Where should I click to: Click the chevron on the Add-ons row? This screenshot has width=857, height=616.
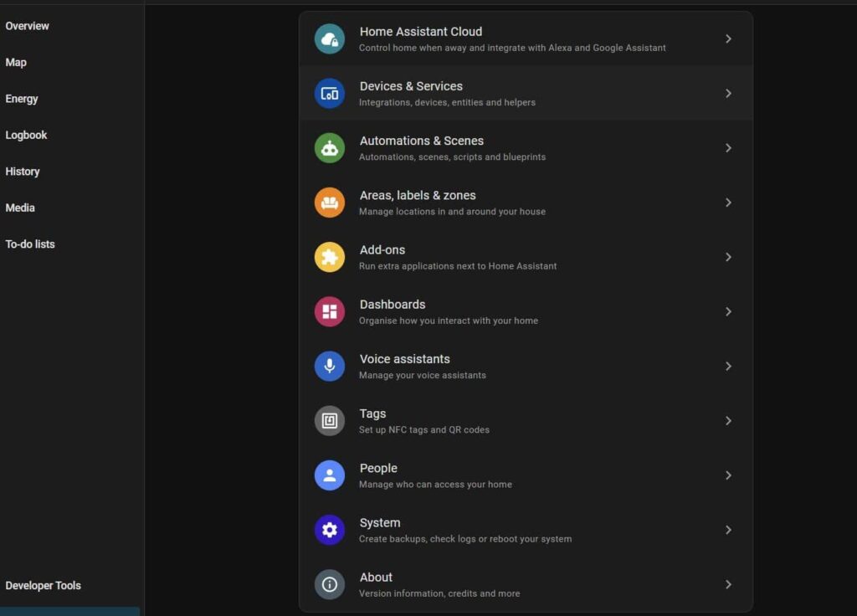pyautogui.click(x=729, y=257)
